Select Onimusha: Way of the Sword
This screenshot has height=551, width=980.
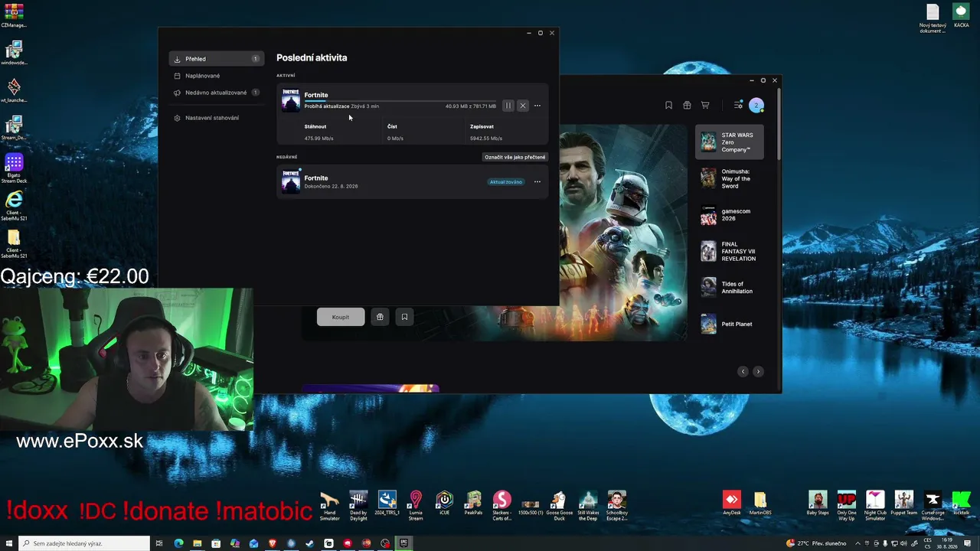coord(730,178)
